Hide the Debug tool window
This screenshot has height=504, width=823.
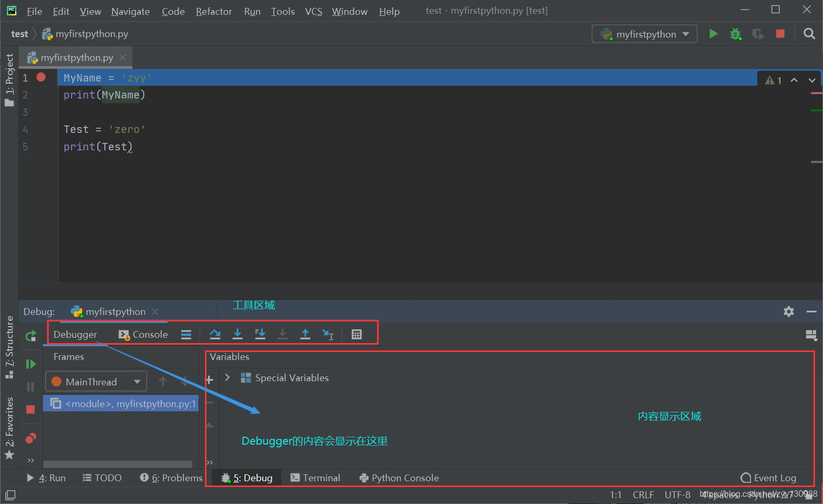tap(811, 312)
